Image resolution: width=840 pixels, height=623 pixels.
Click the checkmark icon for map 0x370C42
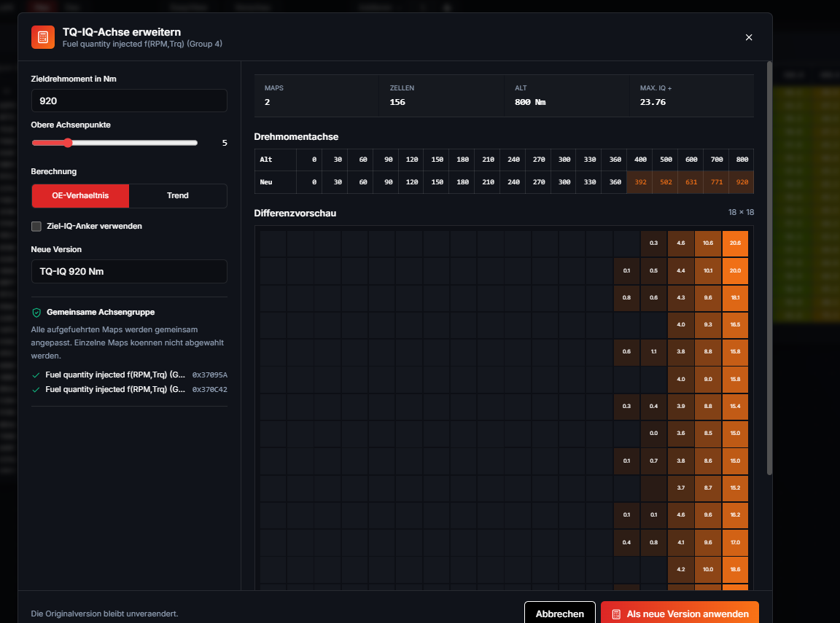coord(36,390)
